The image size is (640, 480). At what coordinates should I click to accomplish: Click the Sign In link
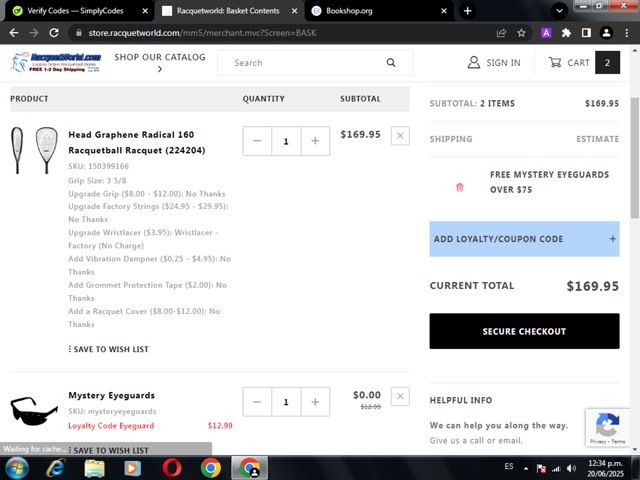pyautogui.click(x=494, y=63)
